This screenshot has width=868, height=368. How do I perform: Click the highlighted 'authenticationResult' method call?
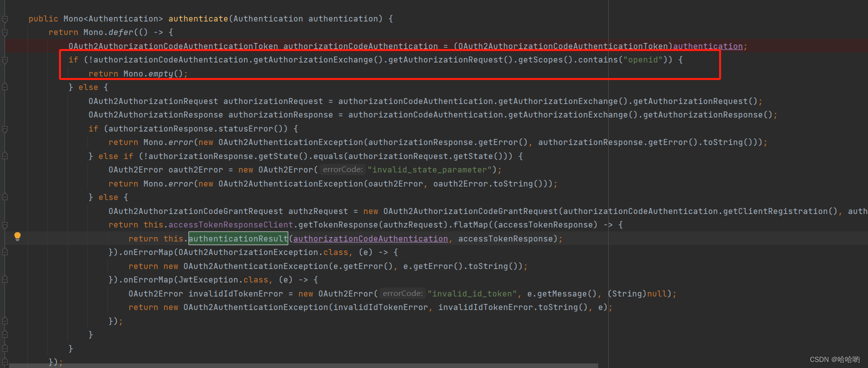point(238,239)
